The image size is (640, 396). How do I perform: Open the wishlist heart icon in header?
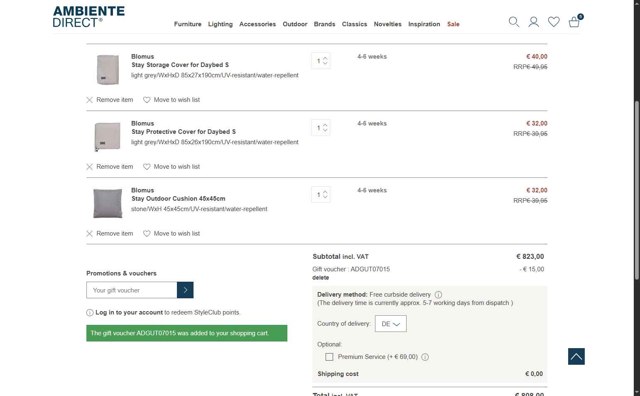553,22
